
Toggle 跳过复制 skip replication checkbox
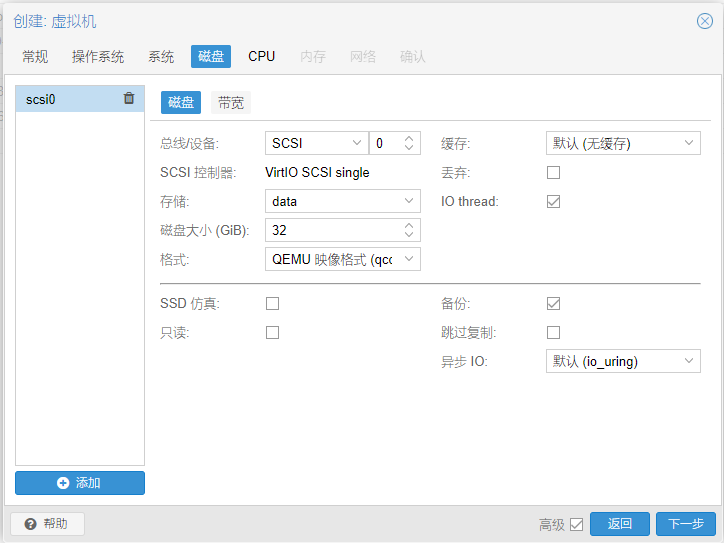[553, 332]
